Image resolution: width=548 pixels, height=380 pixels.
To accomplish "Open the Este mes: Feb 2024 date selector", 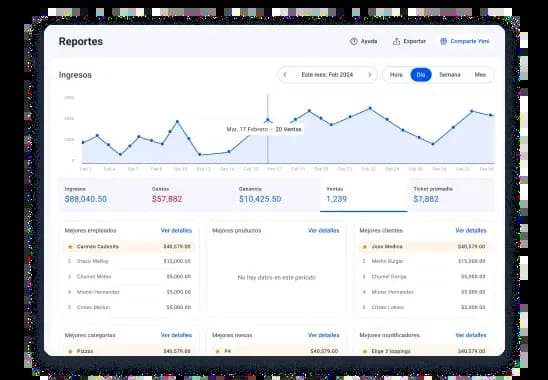I will [327, 75].
